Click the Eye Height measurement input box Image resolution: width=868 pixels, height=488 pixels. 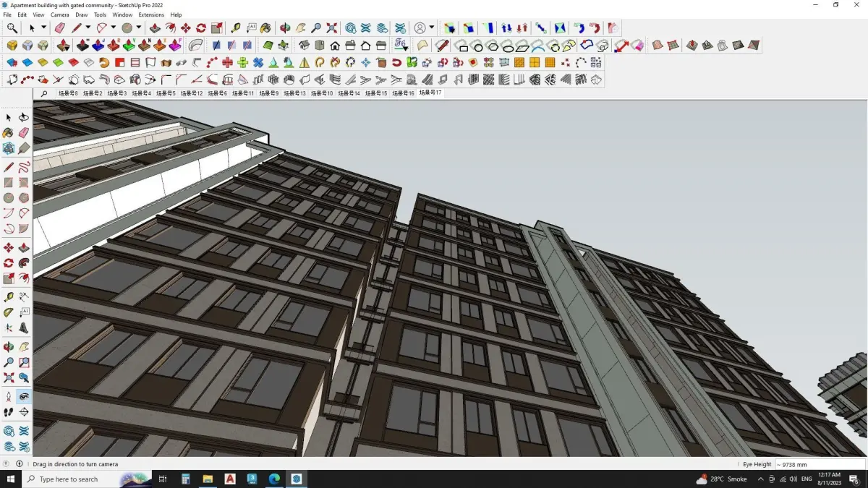coord(820,464)
